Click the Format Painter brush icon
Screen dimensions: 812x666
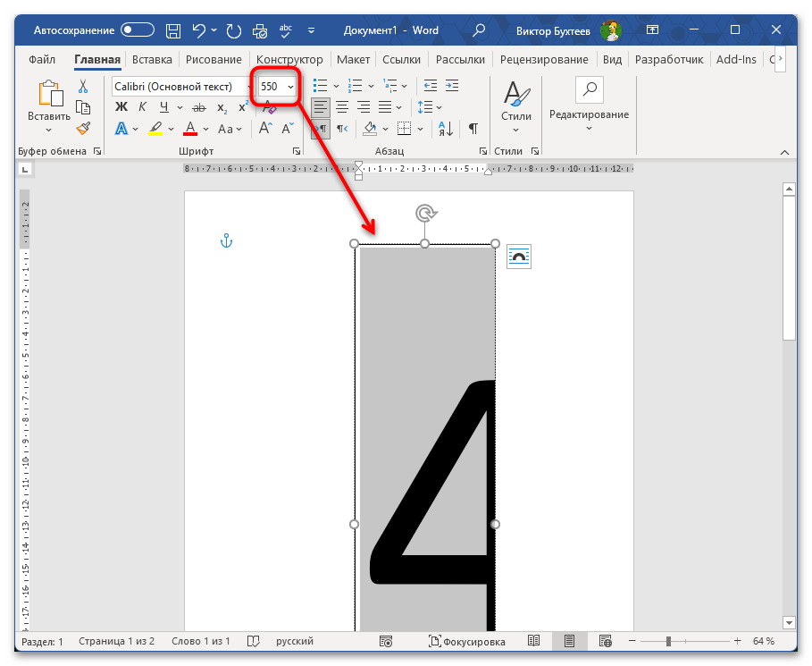(83, 129)
